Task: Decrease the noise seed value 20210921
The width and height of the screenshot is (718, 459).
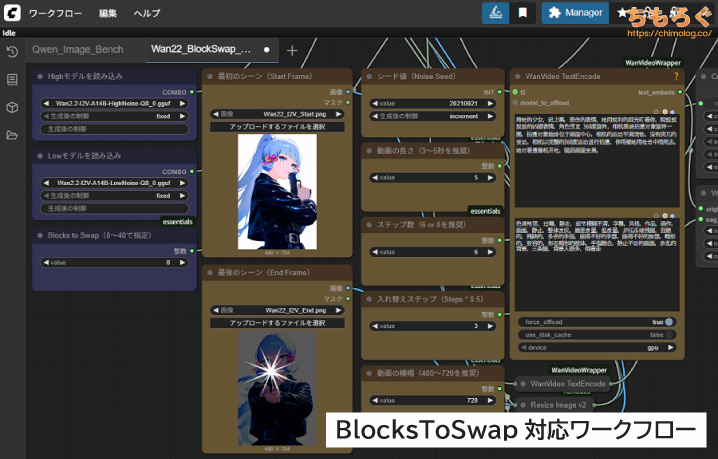Action: coord(375,104)
